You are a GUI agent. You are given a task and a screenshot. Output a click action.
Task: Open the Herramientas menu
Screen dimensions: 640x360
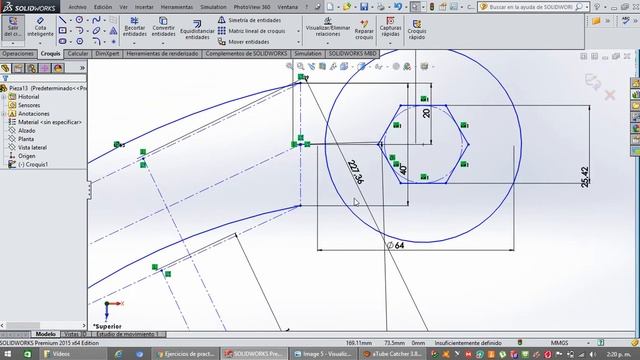(x=177, y=7)
